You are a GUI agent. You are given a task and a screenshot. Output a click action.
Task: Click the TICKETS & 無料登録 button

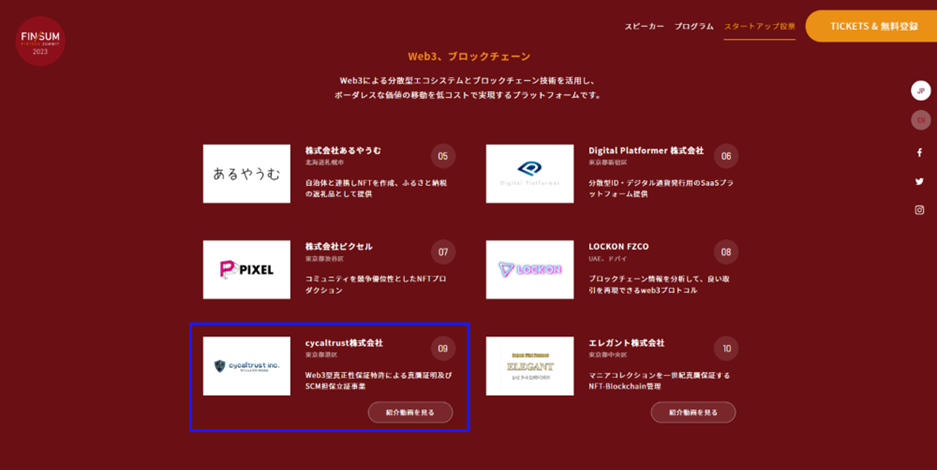pyautogui.click(x=872, y=26)
